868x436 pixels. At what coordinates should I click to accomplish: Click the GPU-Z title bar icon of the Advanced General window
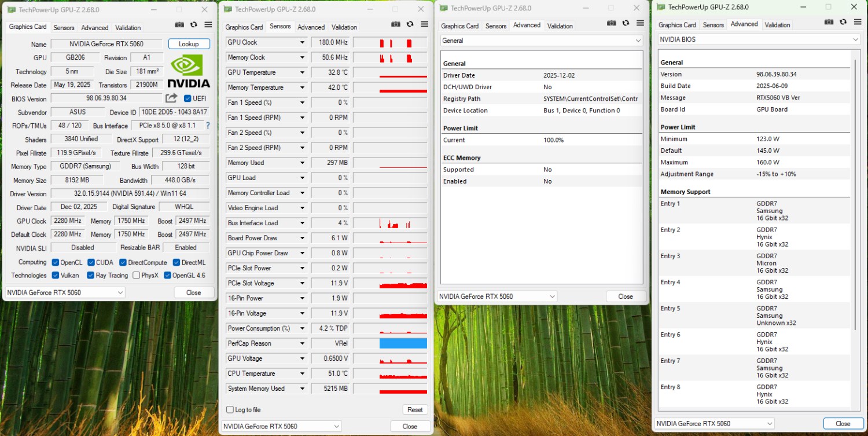pos(444,8)
